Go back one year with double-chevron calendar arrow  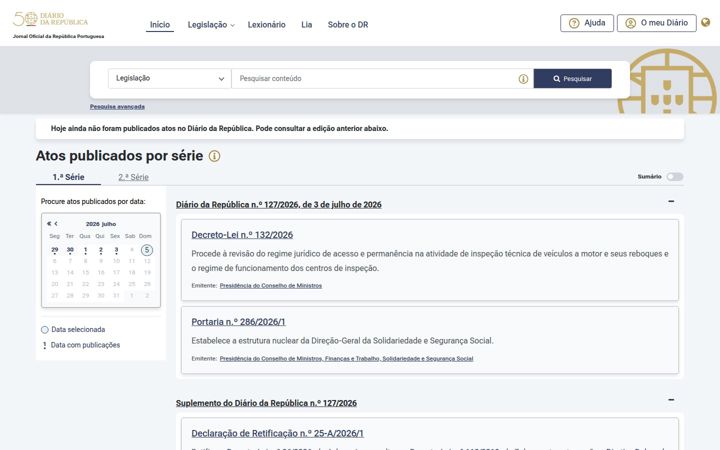tap(49, 224)
